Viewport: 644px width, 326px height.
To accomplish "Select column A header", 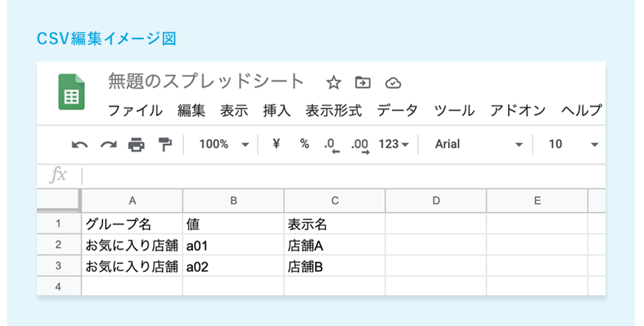I will (x=132, y=201).
